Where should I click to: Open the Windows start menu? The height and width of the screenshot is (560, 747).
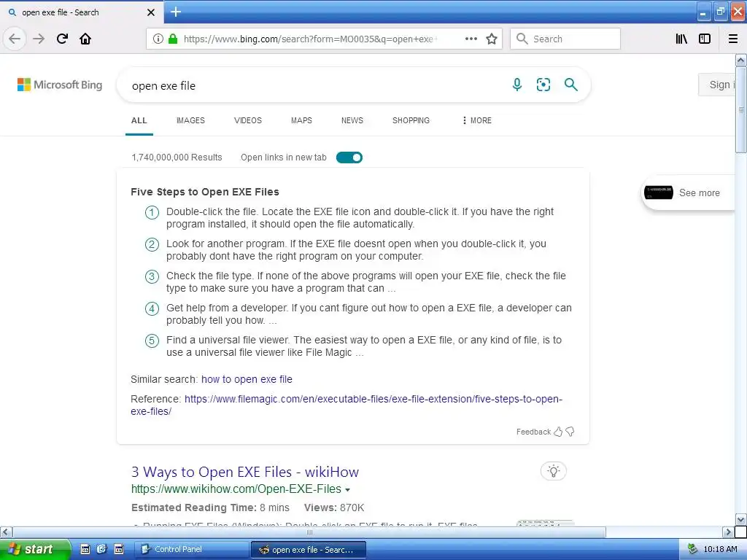tap(35, 549)
